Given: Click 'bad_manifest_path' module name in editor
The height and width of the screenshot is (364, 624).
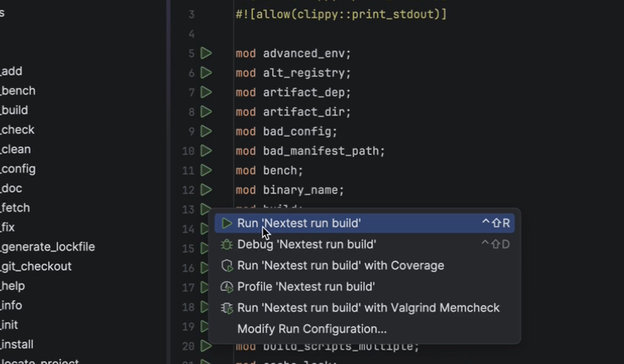Looking at the screenshot, I should (321, 151).
